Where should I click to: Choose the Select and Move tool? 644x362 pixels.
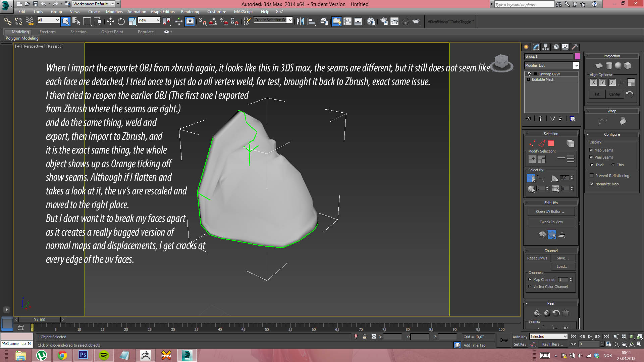tap(110, 21)
